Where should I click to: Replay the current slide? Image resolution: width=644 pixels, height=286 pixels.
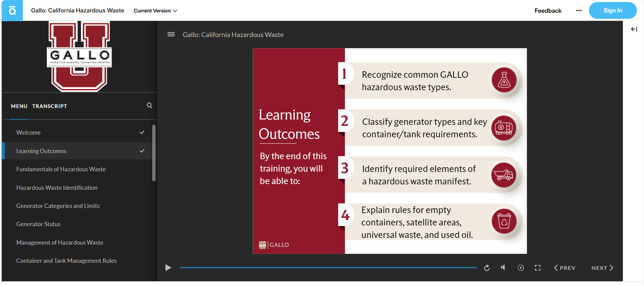click(487, 268)
